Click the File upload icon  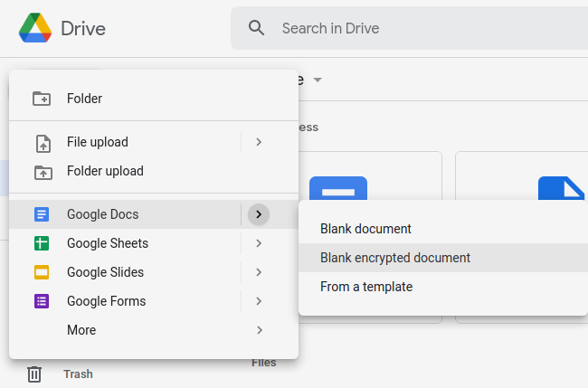(x=42, y=143)
